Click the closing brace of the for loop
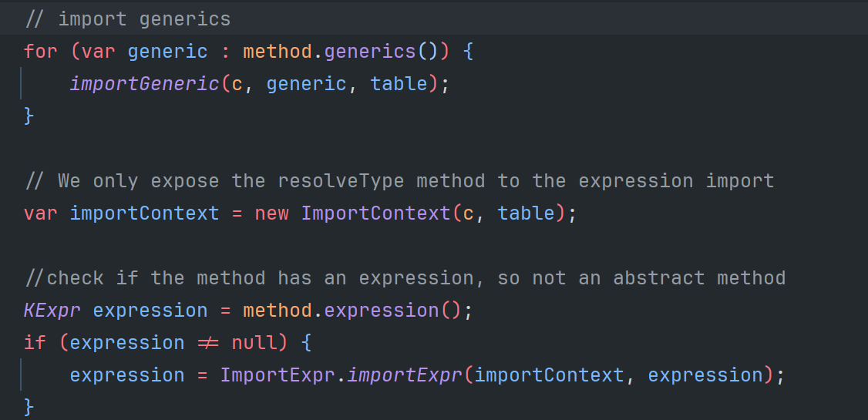Screen dimensions: 868x420 29,116
